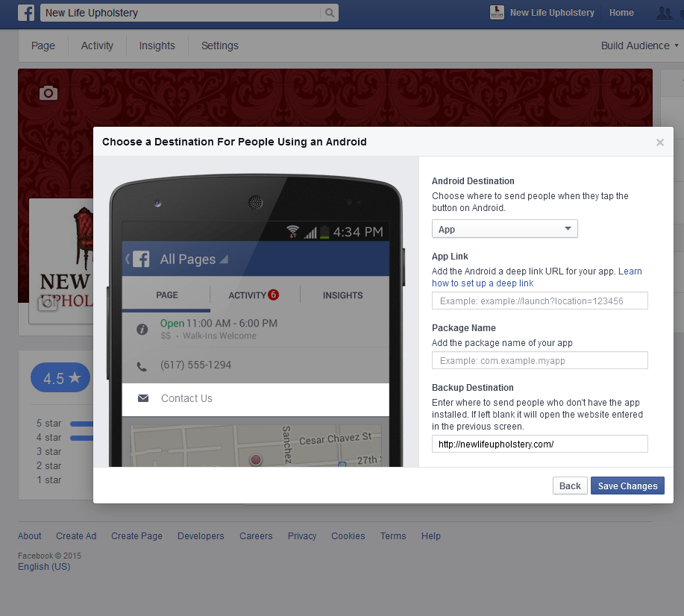
Task: Click the cover photo camera icon
Action: [48, 93]
